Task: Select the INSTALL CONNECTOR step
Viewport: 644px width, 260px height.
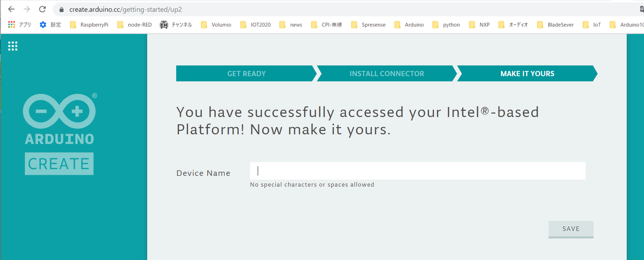Action: point(387,74)
